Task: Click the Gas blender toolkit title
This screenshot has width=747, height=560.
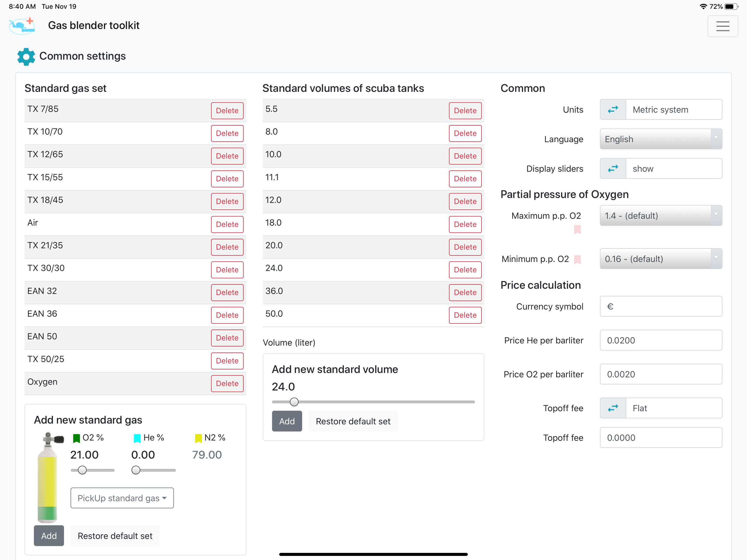Action: 94,25
